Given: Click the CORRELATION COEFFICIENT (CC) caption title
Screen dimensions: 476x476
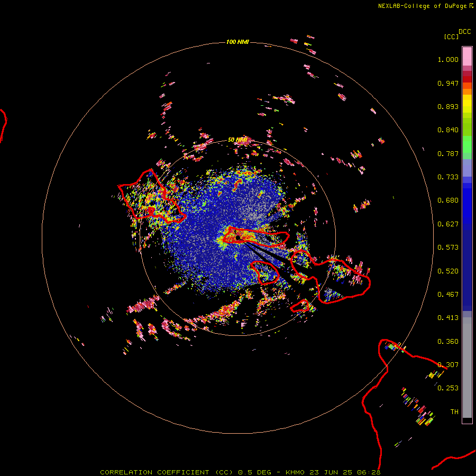Looking at the screenshot, I should pos(167,472).
